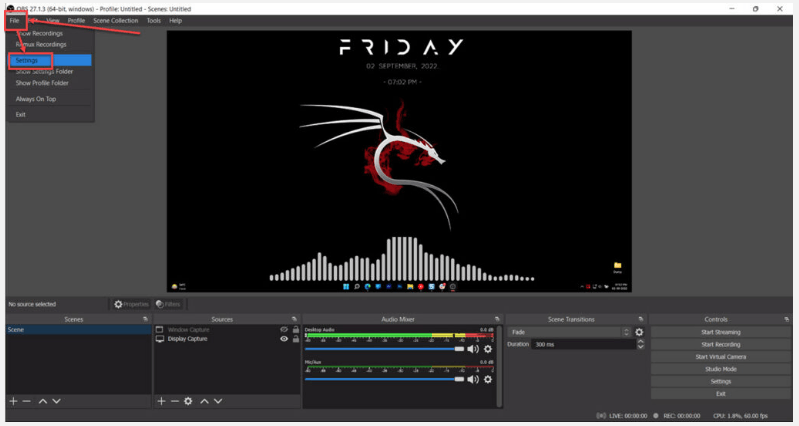Open the Profile menu
This screenshot has width=799, height=426.
[76, 20]
